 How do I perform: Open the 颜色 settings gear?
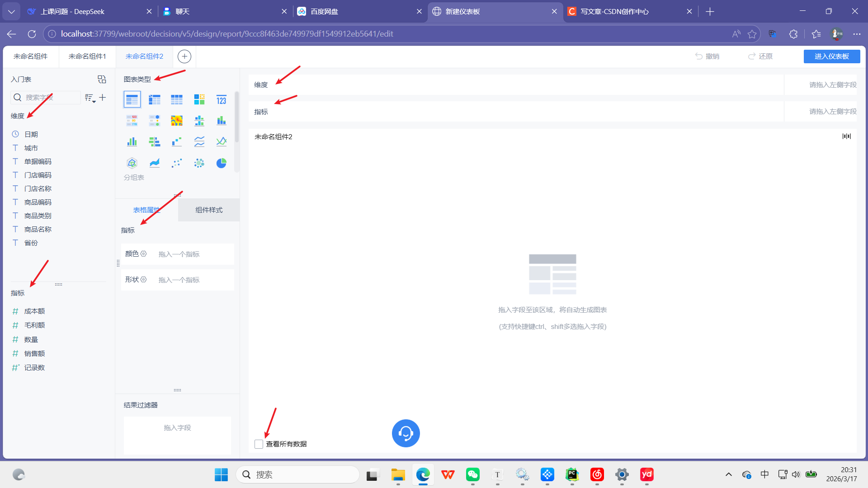click(144, 254)
